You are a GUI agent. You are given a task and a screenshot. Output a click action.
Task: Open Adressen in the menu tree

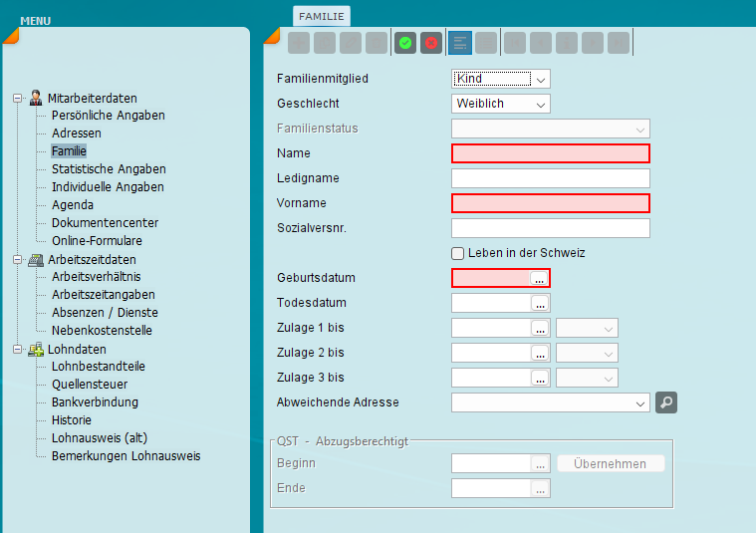(x=77, y=133)
